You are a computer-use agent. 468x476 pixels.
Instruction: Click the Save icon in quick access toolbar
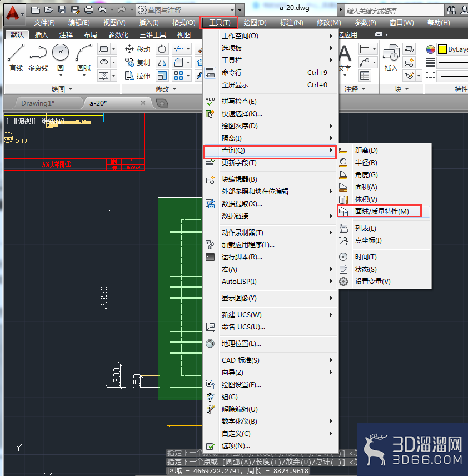click(x=62, y=10)
